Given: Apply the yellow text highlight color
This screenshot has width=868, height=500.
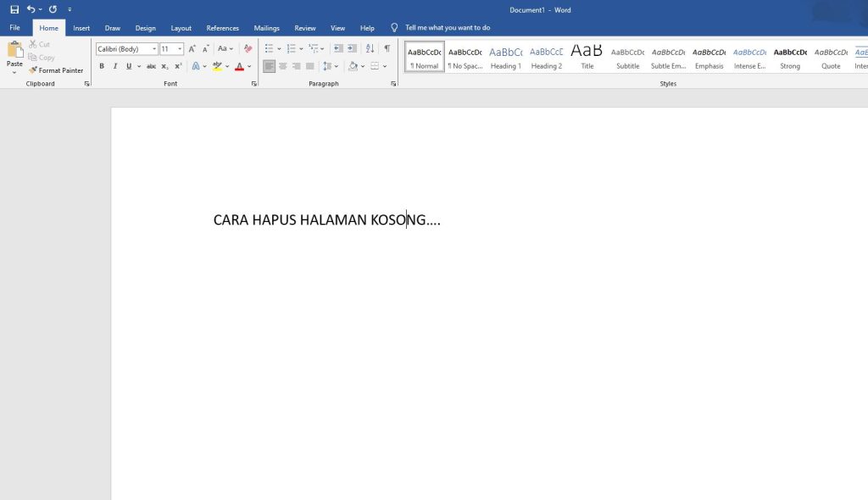Looking at the screenshot, I should (x=217, y=66).
